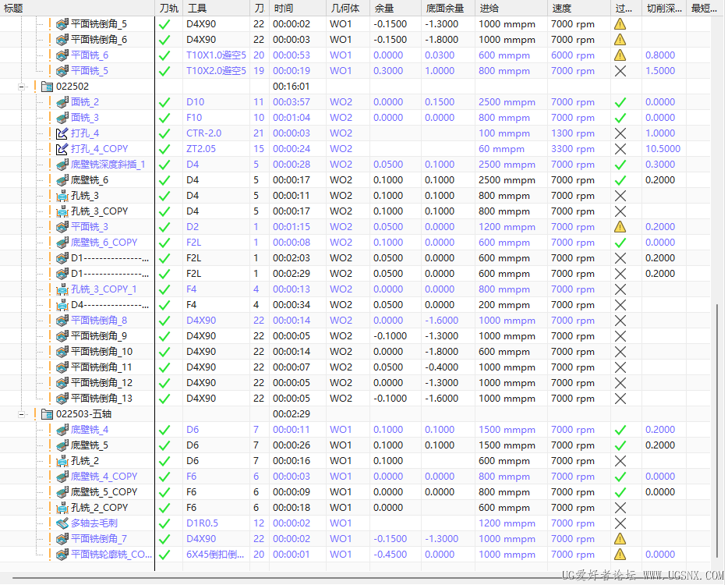Click the 面铣_2 face milling icon
Image resolution: width=728 pixels, height=585 pixels.
(62, 101)
